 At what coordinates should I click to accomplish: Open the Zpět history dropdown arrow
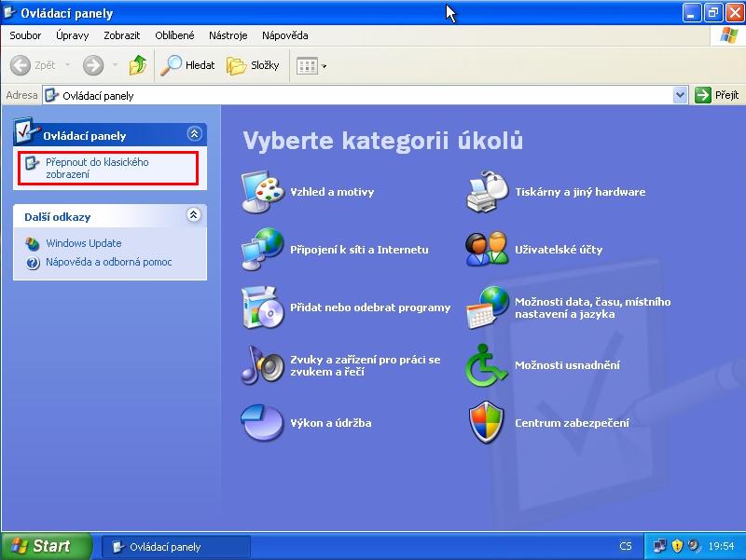tap(67, 65)
